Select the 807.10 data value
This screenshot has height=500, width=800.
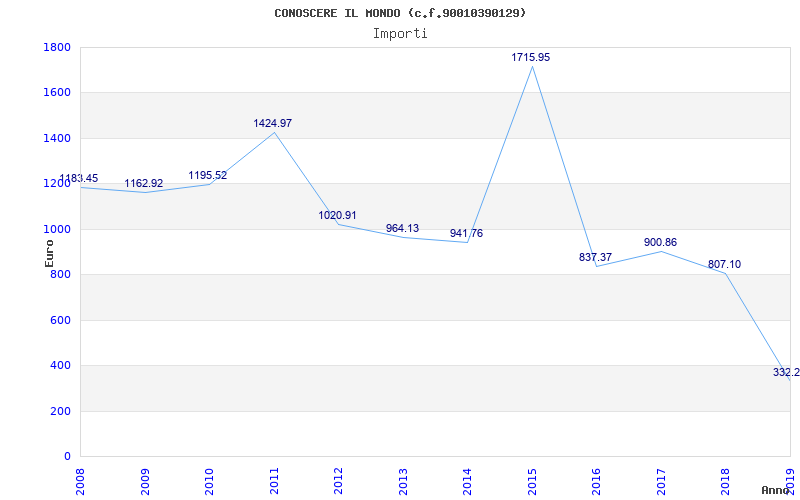[x=724, y=264]
